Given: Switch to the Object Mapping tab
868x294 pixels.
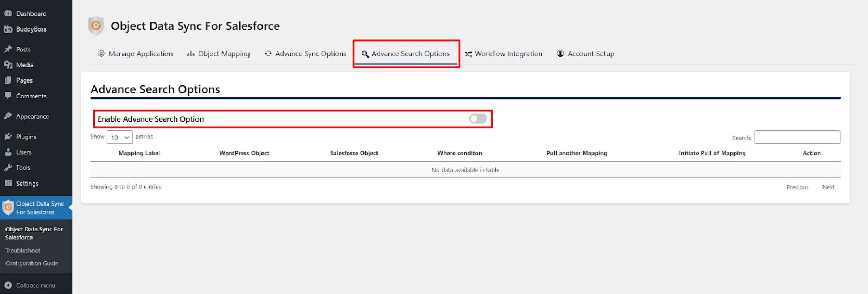Looking at the screenshot, I should point(218,54).
